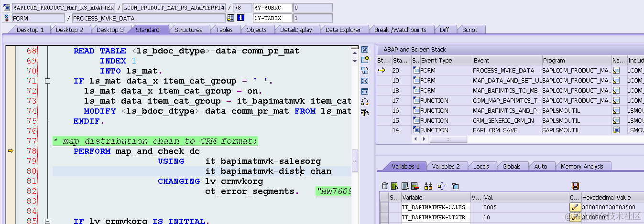
Task: Click the Hexadecimal Value column header
Action: click(x=612, y=197)
